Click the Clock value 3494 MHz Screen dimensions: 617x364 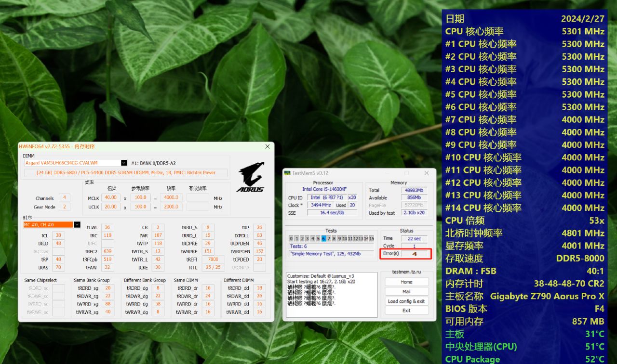320,205
